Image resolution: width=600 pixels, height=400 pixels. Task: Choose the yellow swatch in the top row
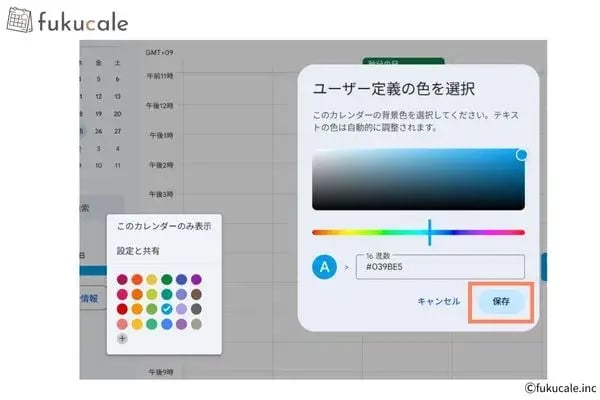tap(151, 279)
